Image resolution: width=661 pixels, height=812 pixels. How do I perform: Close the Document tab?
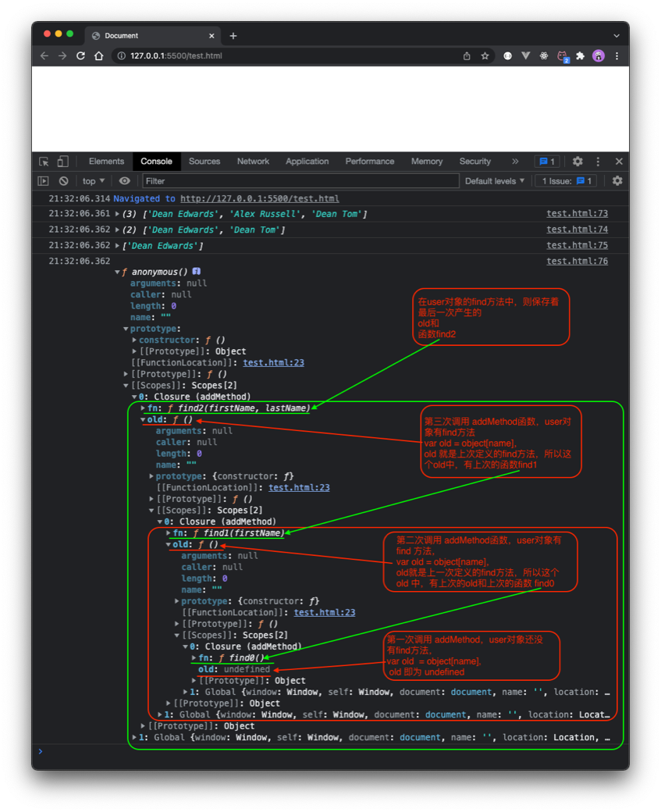click(211, 36)
